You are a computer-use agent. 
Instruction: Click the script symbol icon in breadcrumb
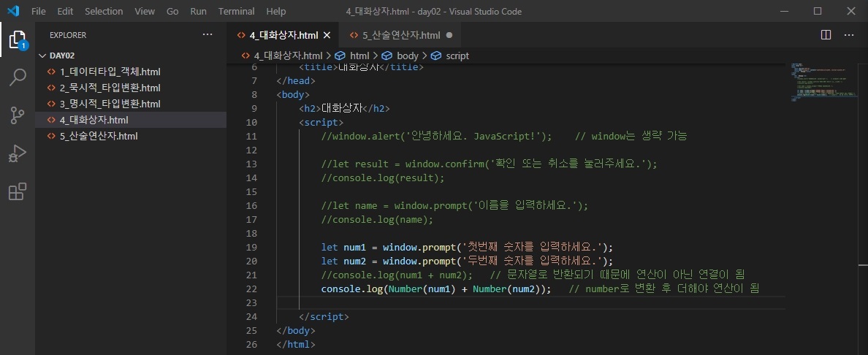(x=436, y=56)
